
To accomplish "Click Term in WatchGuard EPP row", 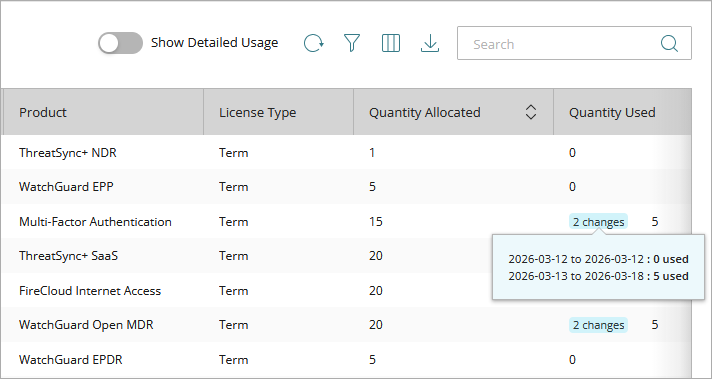I will point(233,187).
